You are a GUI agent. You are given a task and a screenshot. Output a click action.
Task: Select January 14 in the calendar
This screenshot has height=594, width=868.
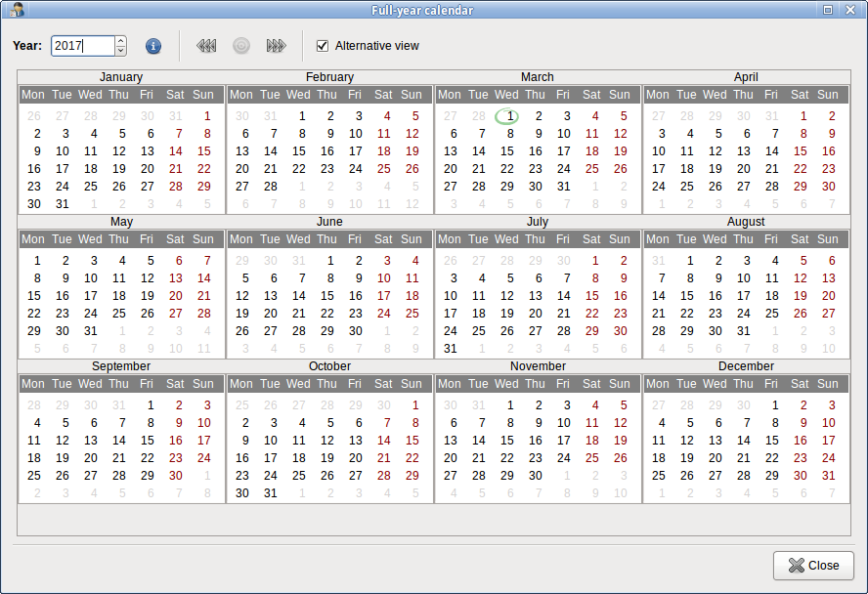pyautogui.click(x=175, y=151)
